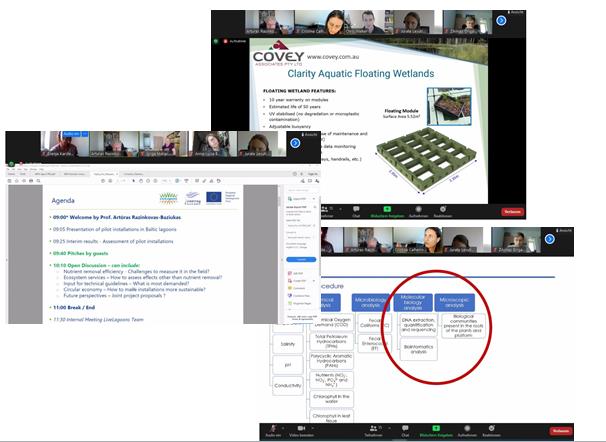Screen dimensions: 606x442
Task: Click '11:00 Break / End' agenda line
Action: (74, 308)
